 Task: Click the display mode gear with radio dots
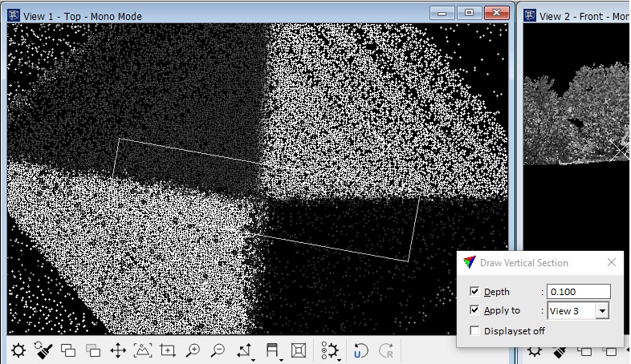[330, 350]
